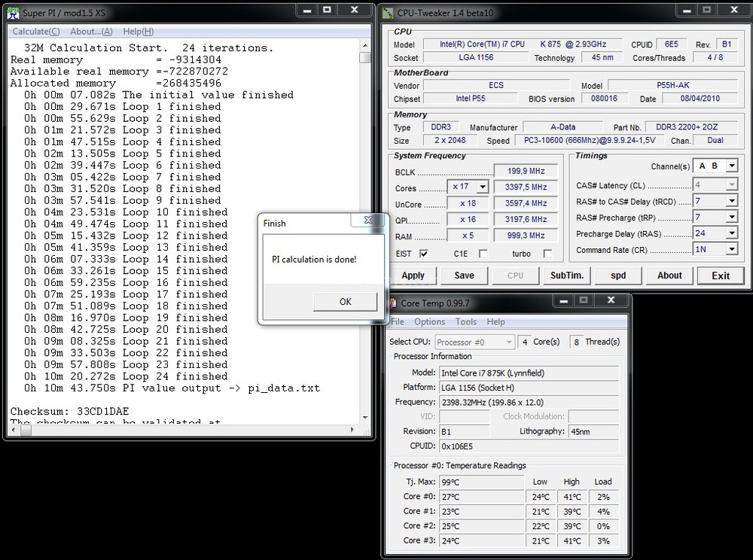Viewport: 753px width, 560px height.
Task: Click the Apply button in CPU-Tweaker
Action: pos(413,275)
